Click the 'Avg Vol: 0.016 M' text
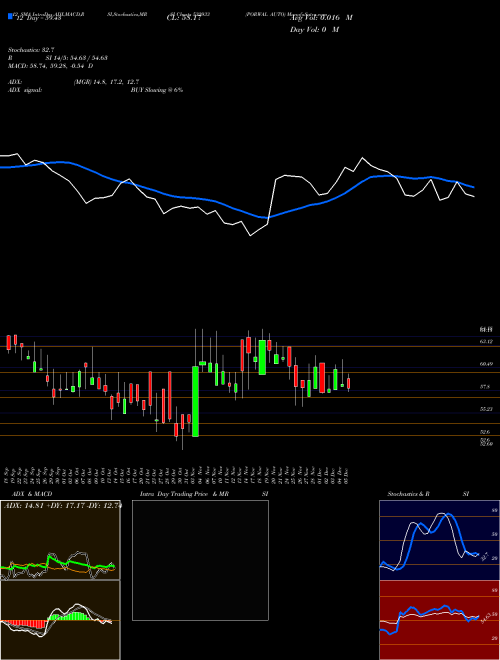Viewport: 500px width, 660px height. [321, 18]
